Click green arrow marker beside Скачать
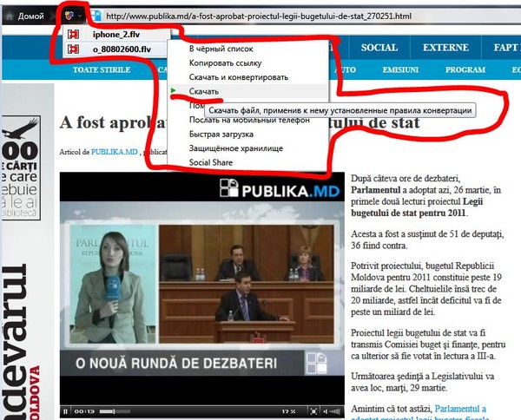This screenshot has height=420, width=521. click(x=173, y=90)
